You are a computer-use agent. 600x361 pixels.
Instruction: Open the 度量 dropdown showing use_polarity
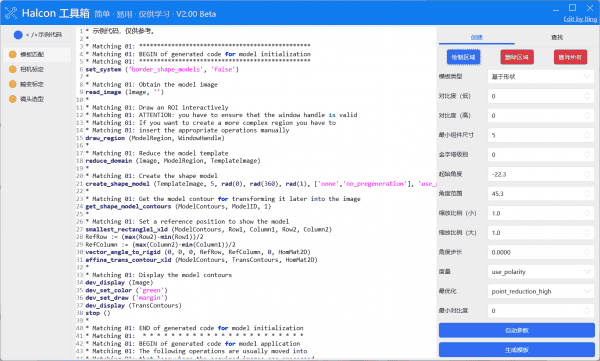pos(541,272)
